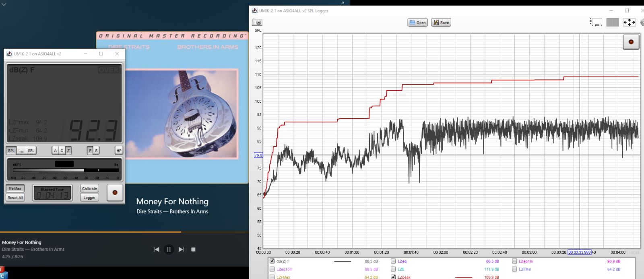Uncheck the LZpeak trace checkbox
Image resolution: width=644 pixels, height=279 pixels.
[x=393, y=277]
